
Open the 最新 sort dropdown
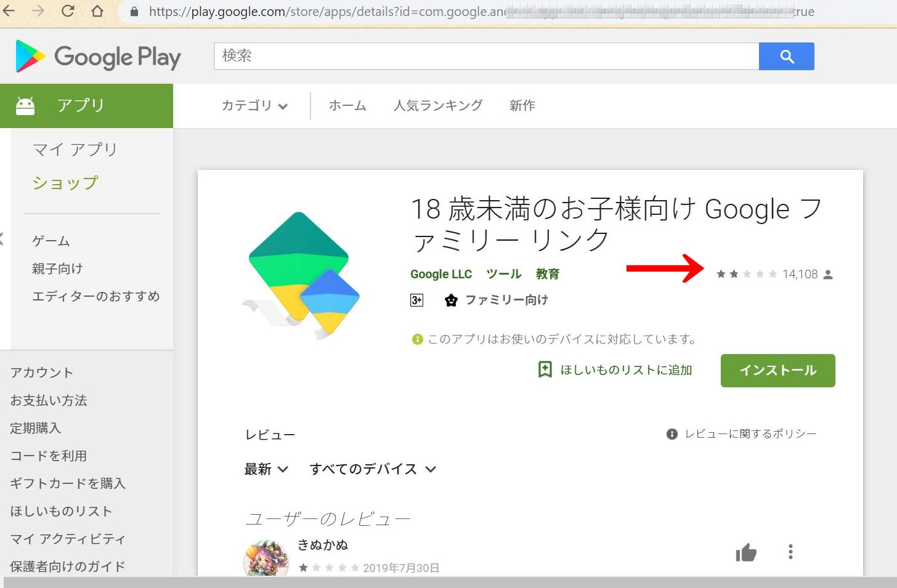[x=266, y=469]
